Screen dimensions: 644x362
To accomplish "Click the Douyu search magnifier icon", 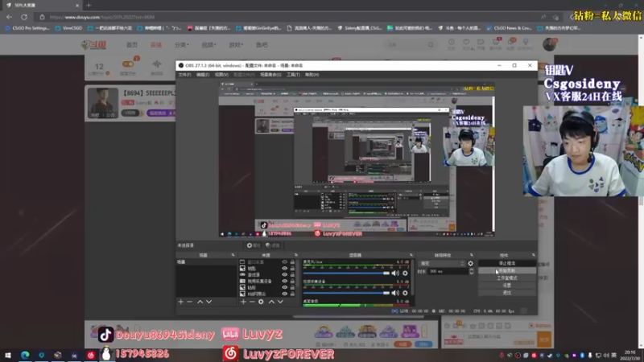I will tap(431, 45).
